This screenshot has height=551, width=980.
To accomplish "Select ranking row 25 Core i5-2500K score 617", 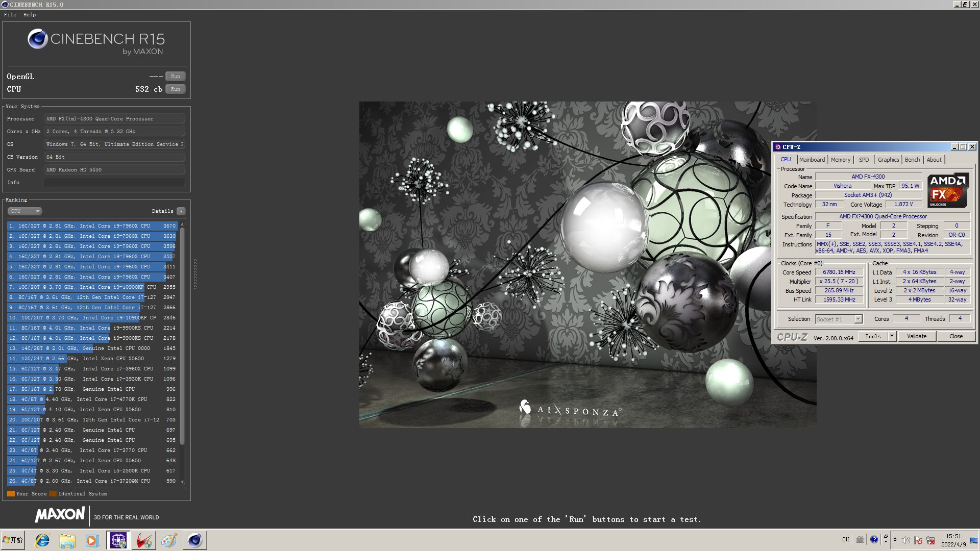I will tap(92, 471).
